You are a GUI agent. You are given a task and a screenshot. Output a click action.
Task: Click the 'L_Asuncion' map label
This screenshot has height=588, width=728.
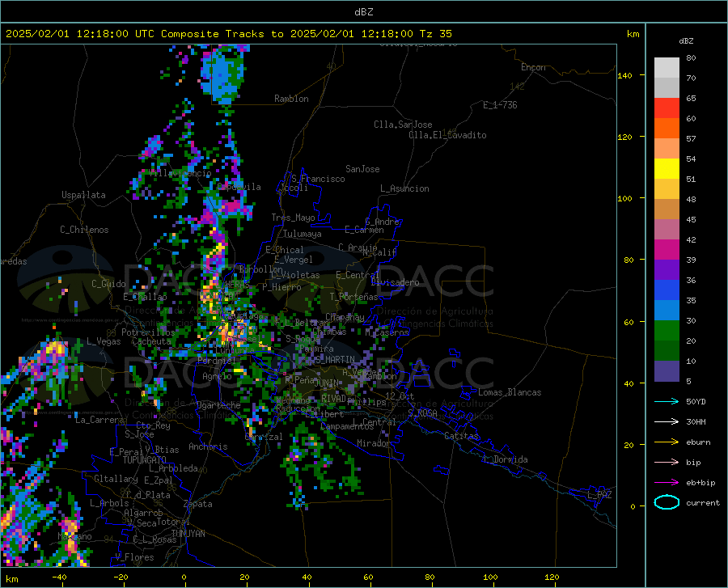(404, 188)
